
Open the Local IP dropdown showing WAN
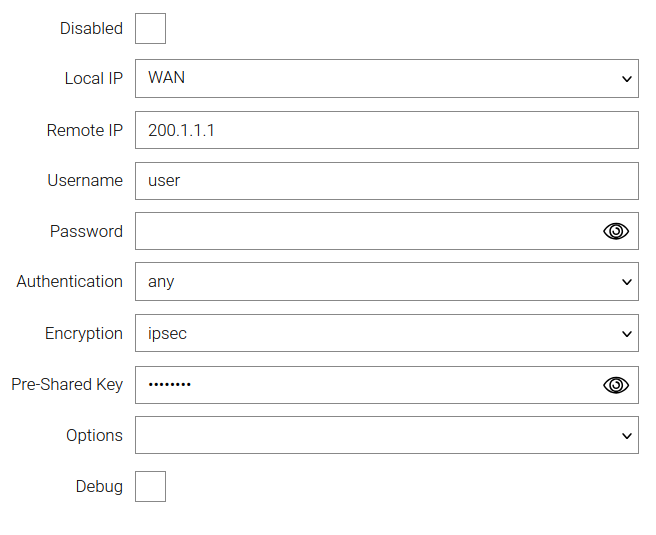tap(386, 78)
